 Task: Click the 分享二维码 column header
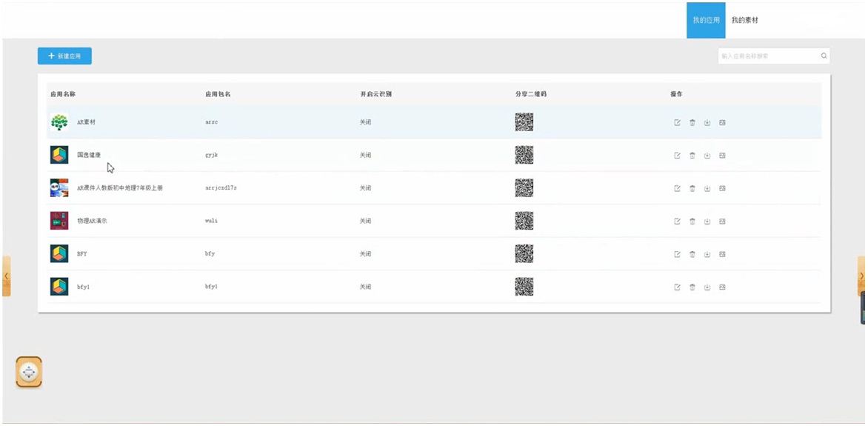(x=531, y=94)
